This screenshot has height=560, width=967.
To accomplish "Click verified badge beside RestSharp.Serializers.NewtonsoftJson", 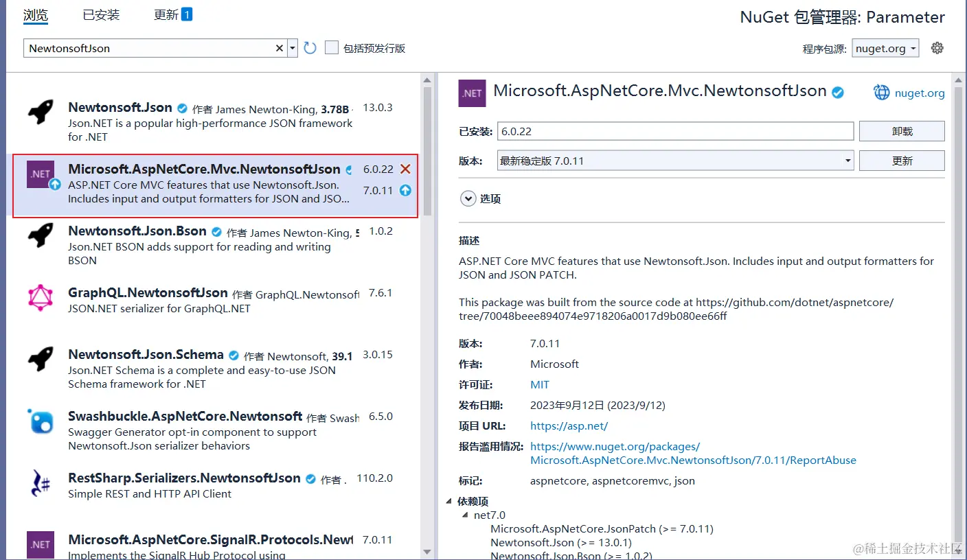I will [310, 478].
